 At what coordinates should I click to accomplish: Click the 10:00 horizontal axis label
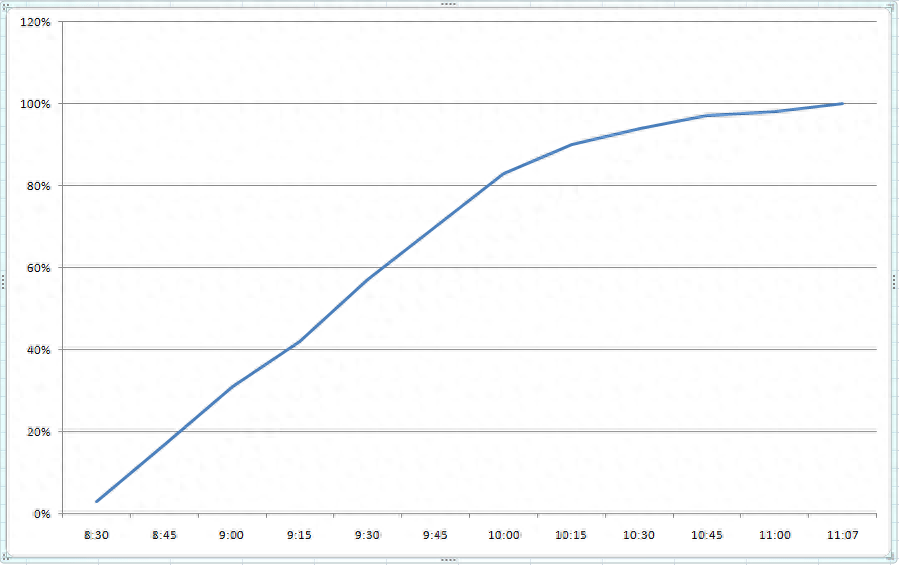503,535
